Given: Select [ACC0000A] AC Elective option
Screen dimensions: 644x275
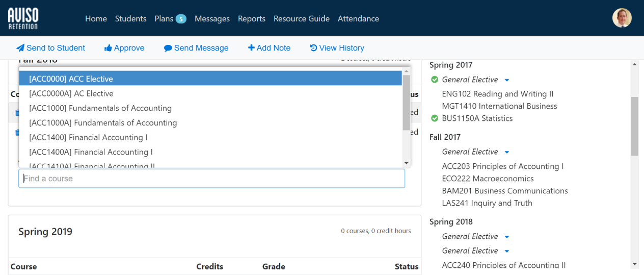Looking at the screenshot, I should 210,93.
